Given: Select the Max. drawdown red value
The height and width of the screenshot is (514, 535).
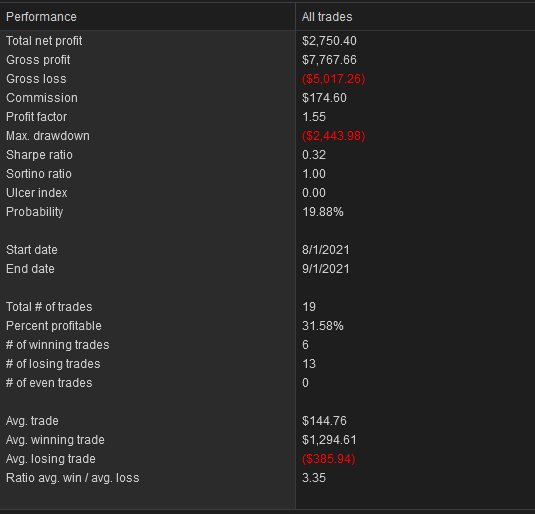Looking at the screenshot, I should tap(334, 136).
